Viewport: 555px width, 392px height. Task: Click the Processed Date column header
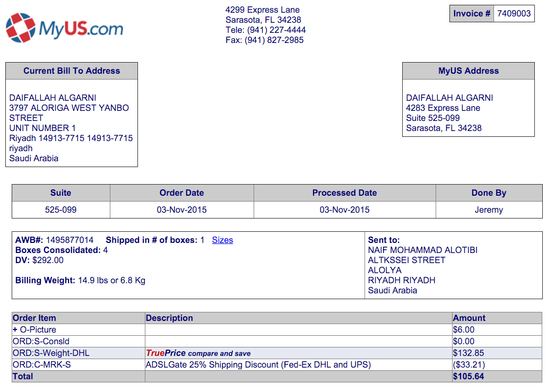point(344,193)
